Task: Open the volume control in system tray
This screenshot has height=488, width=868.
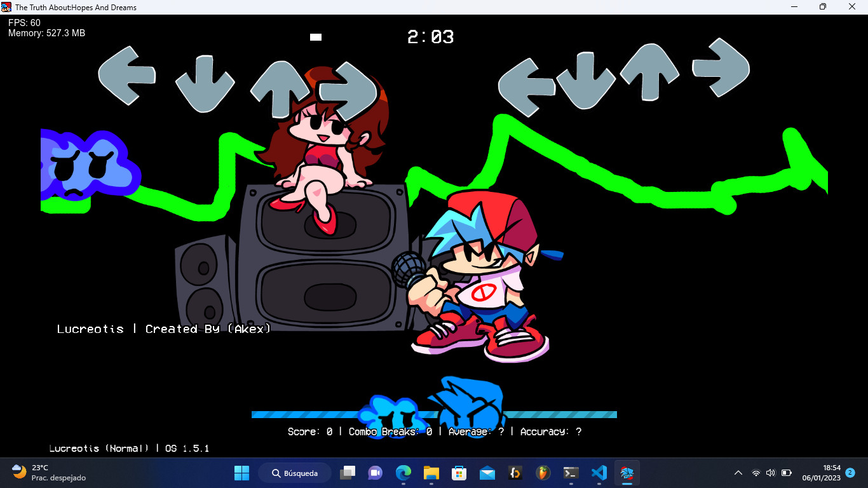Action: [771, 473]
